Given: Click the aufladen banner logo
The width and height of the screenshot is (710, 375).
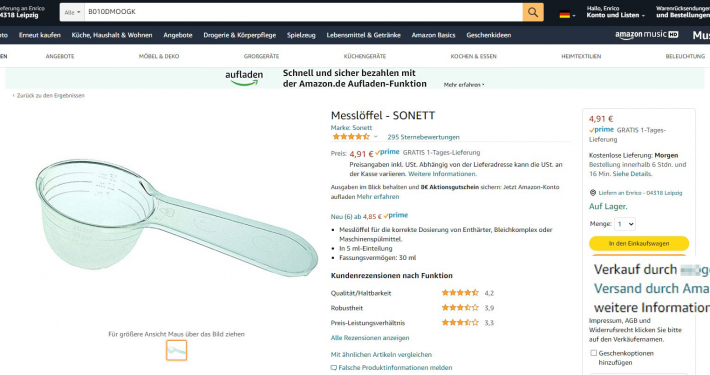Looking at the screenshot, I should click(244, 77).
